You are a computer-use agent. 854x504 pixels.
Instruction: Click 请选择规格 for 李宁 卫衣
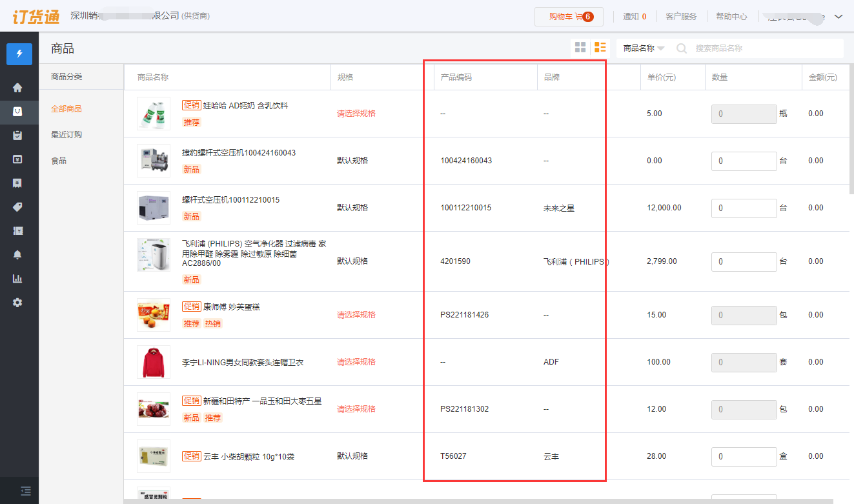356,362
